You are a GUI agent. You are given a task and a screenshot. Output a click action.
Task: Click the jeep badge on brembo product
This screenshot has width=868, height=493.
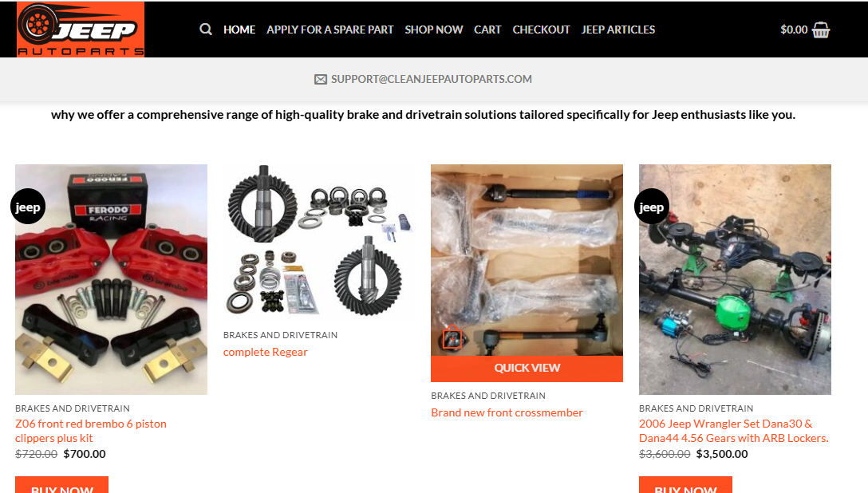(x=28, y=207)
